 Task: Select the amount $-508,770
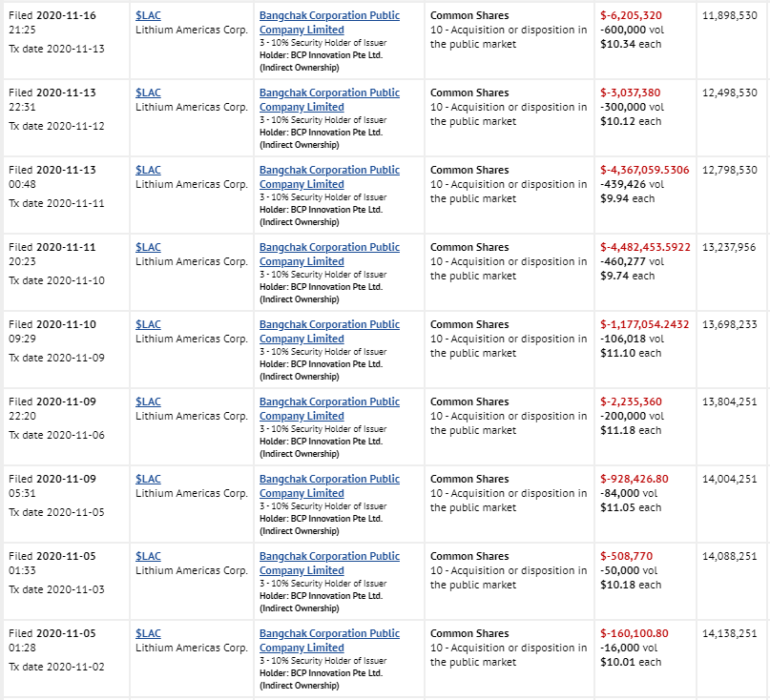click(x=627, y=556)
